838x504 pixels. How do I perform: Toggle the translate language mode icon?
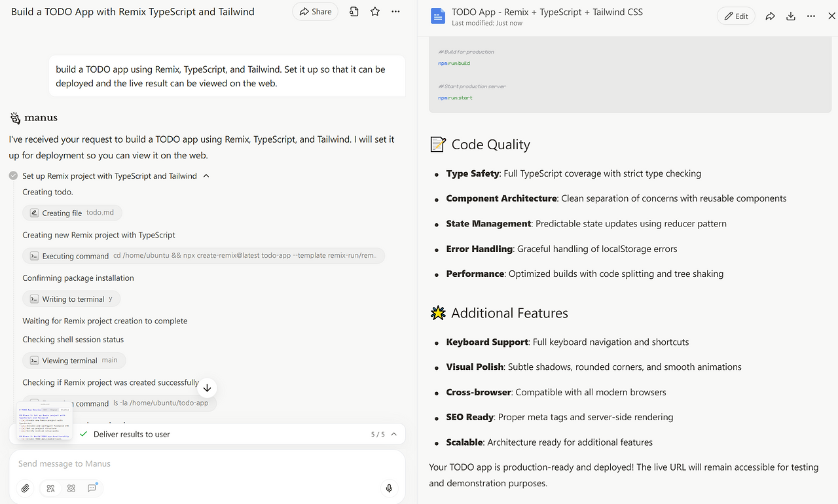tap(50, 488)
